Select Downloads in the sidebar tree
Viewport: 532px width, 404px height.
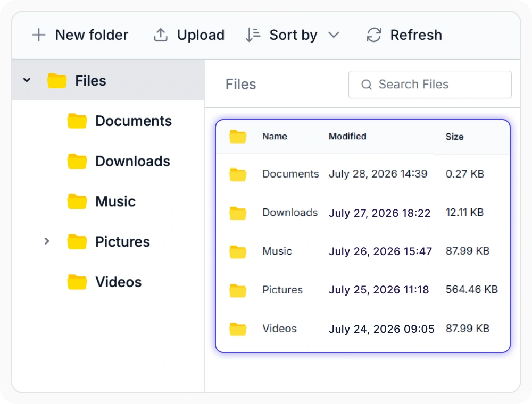132,161
